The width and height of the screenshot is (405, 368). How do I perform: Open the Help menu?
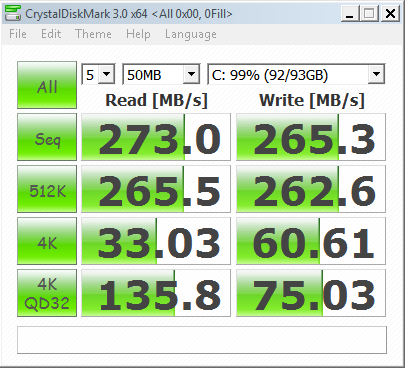click(x=138, y=34)
